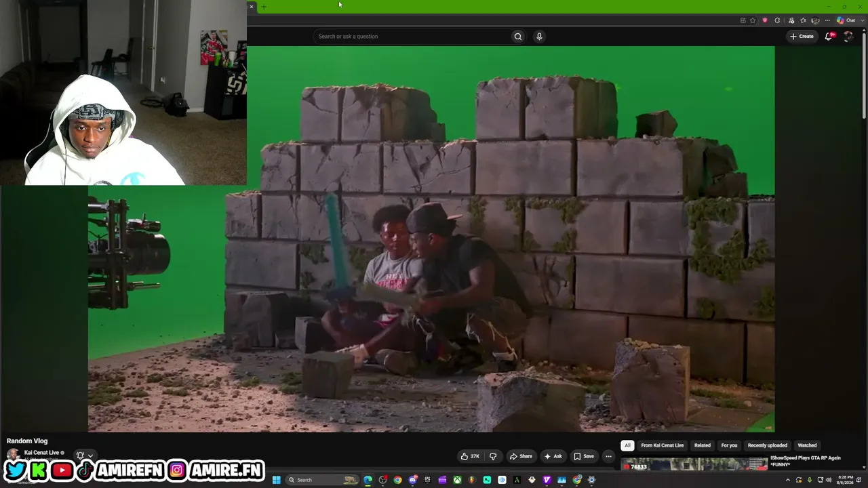Click the Random Vlog video title
The height and width of the screenshot is (488, 868).
tap(27, 441)
